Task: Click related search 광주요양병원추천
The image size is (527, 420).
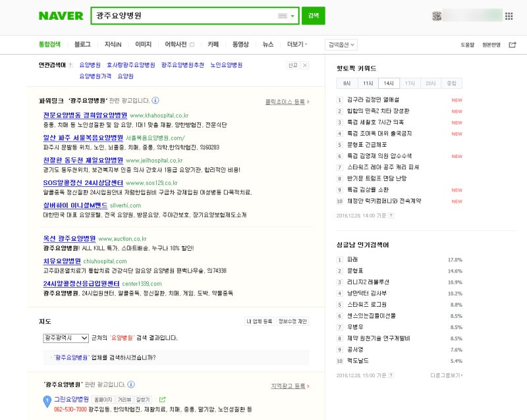Action: [x=182, y=65]
